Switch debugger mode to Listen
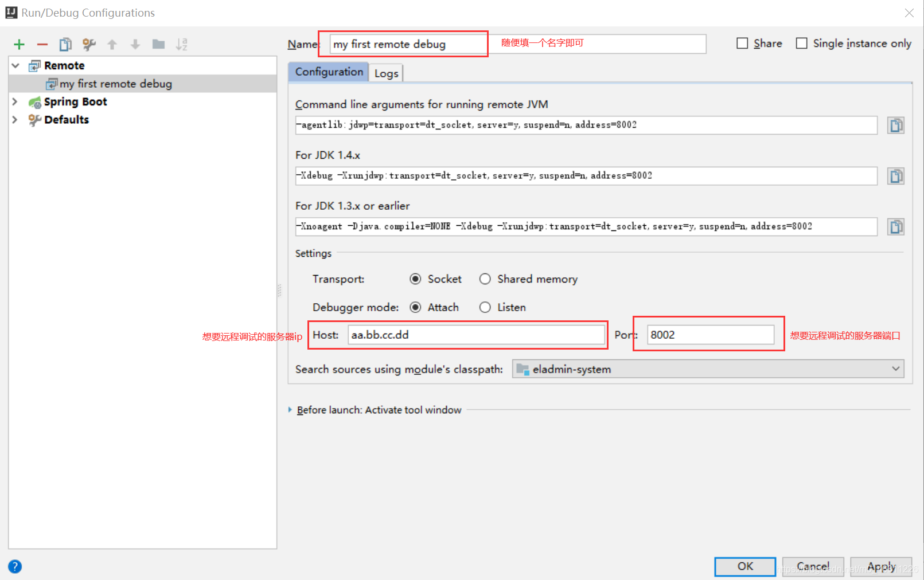 click(x=485, y=307)
